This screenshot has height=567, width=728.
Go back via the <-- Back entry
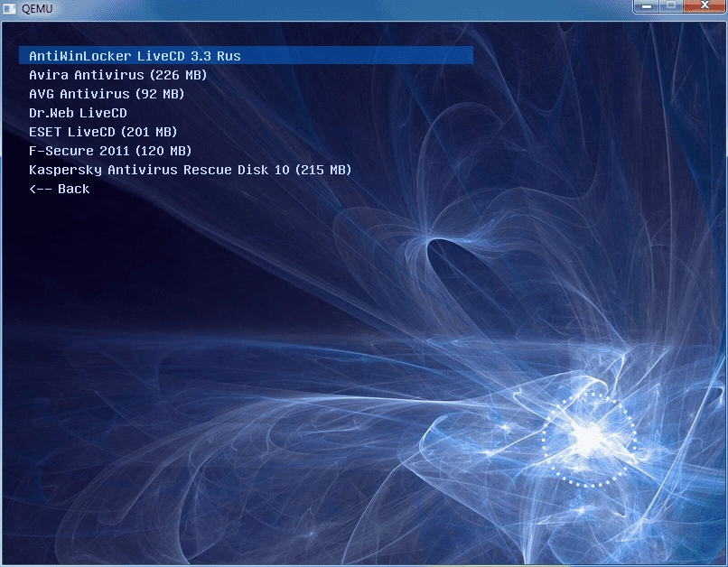pos(60,189)
